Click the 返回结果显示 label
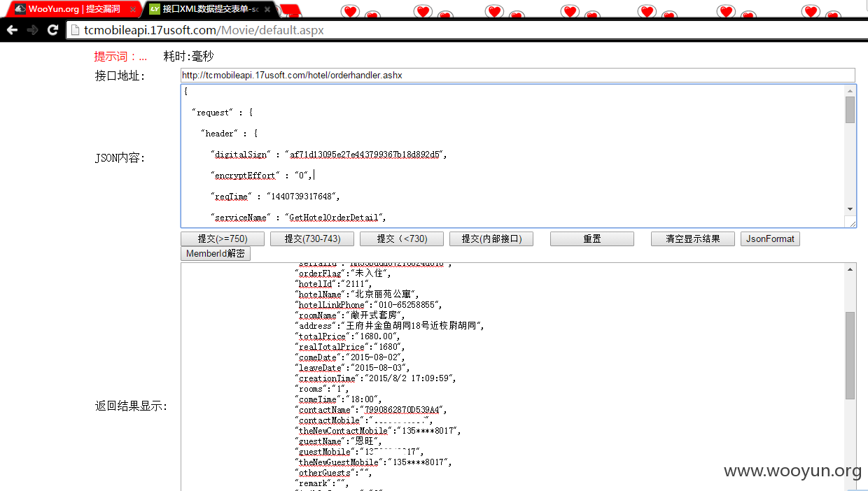 point(131,406)
